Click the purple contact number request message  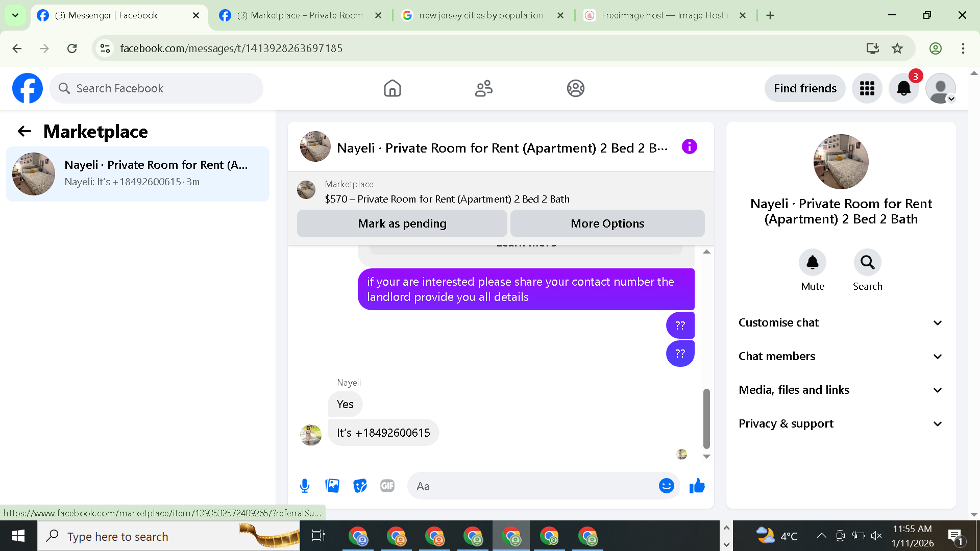click(x=526, y=289)
